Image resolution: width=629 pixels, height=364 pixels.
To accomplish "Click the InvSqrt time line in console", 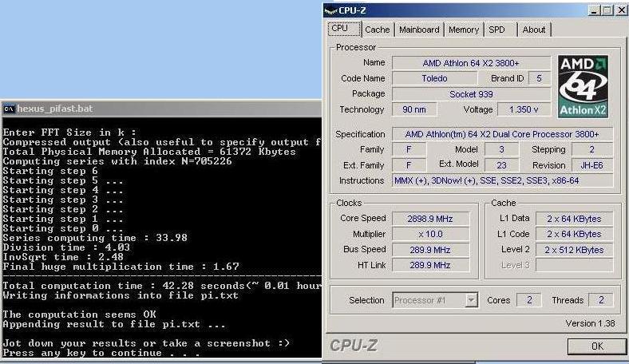I will (x=63, y=257).
